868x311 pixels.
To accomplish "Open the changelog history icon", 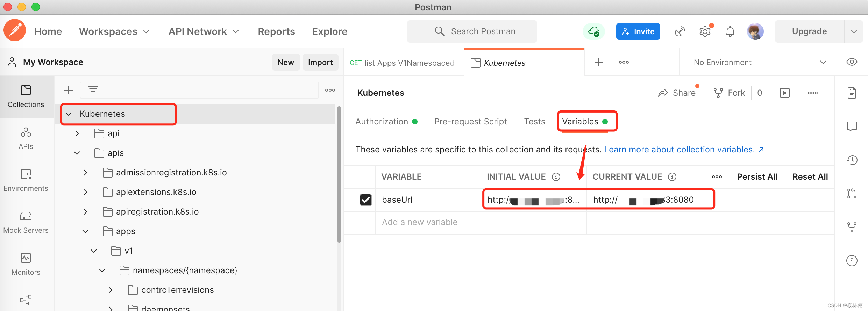I will tap(852, 160).
